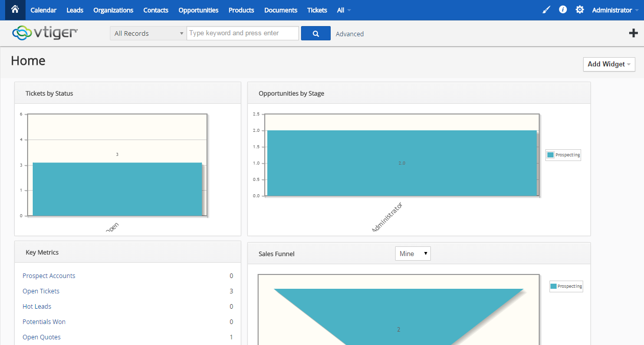Open the Open Quotes metric

(41, 337)
